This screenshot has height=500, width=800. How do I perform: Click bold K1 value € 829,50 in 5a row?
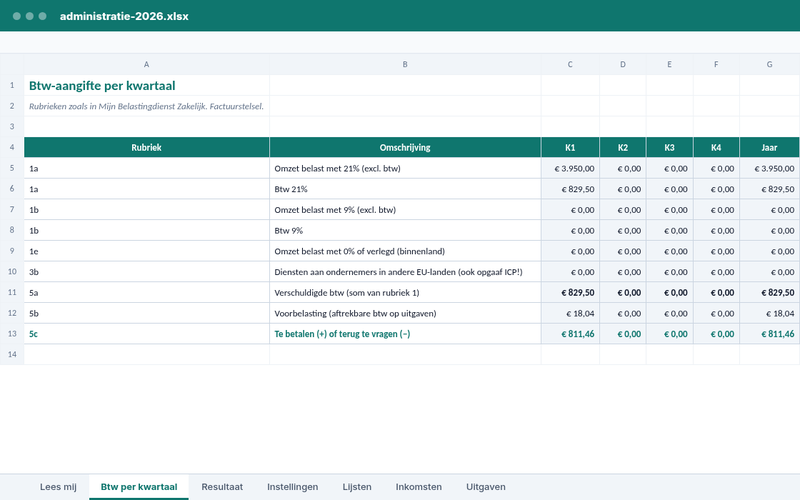click(x=570, y=292)
